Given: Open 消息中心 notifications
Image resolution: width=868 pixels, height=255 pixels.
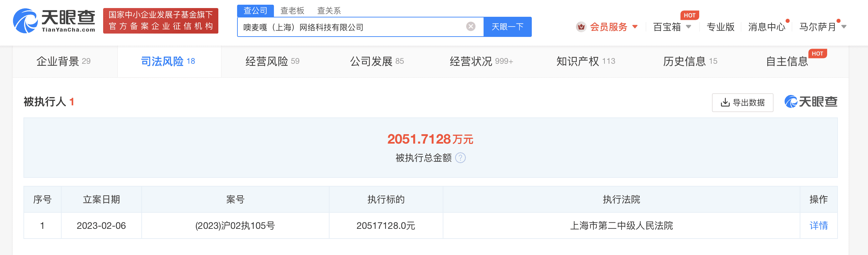Looking at the screenshot, I should click(767, 27).
